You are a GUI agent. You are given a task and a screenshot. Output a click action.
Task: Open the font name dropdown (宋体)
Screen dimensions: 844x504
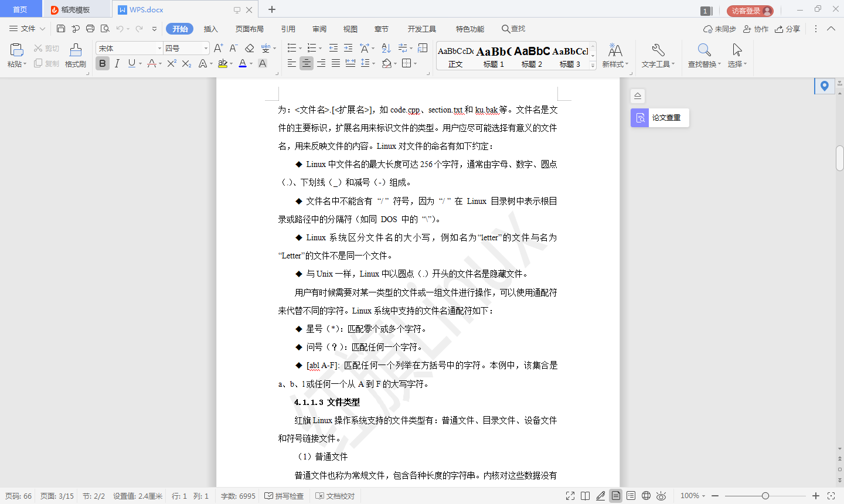tap(159, 48)
